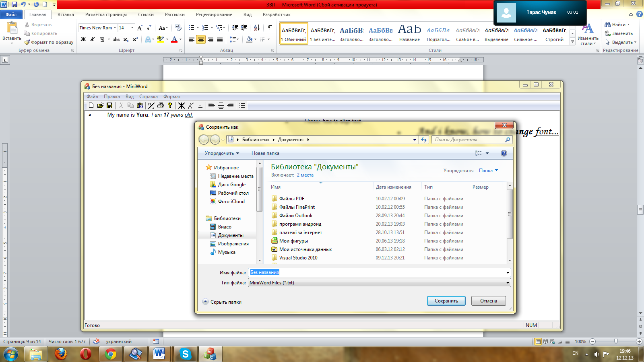Open font size 14 dropdown
Screen dimensions: 644x362
[132, 28]
